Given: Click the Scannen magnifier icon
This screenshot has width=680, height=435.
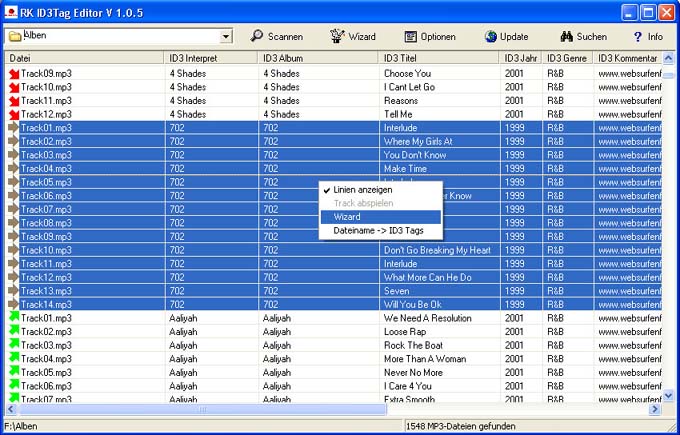Looking at the screenshot, I should pyautogui.click(x=257, y=37).
